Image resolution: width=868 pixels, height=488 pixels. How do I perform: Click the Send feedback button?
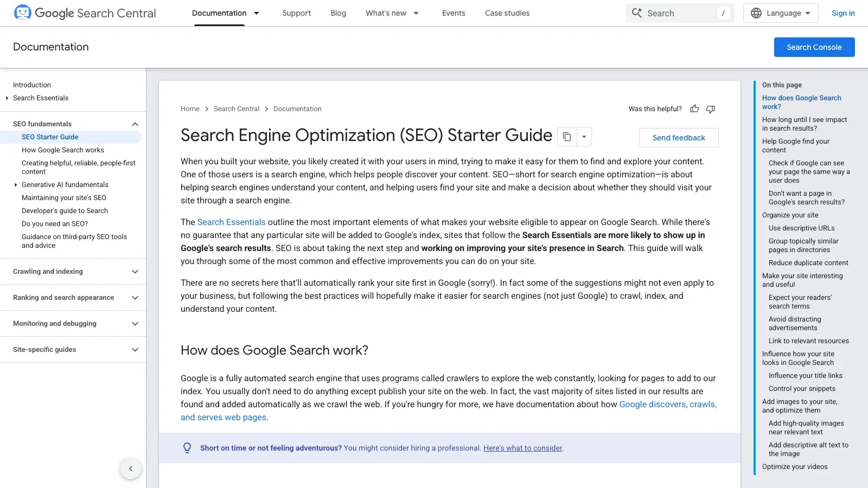tap(679, 138)
